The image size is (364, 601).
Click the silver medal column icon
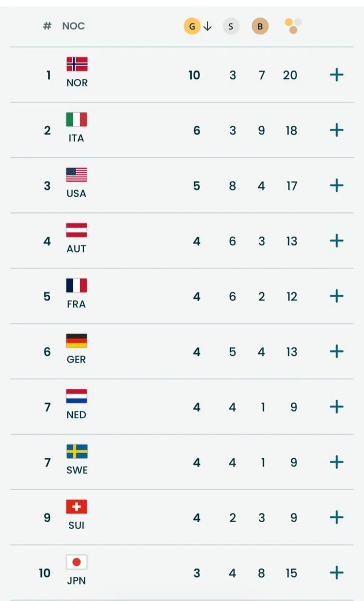pos(230,26)
